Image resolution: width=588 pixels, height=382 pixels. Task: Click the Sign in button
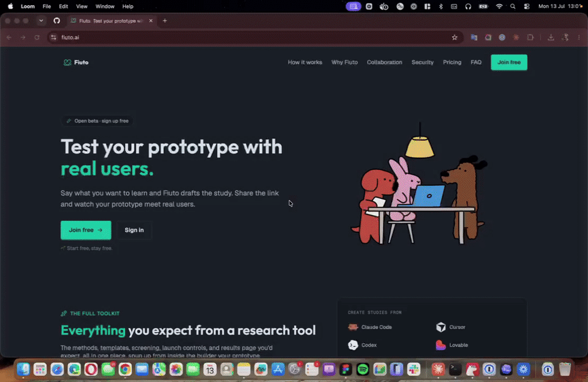(134, 230)
